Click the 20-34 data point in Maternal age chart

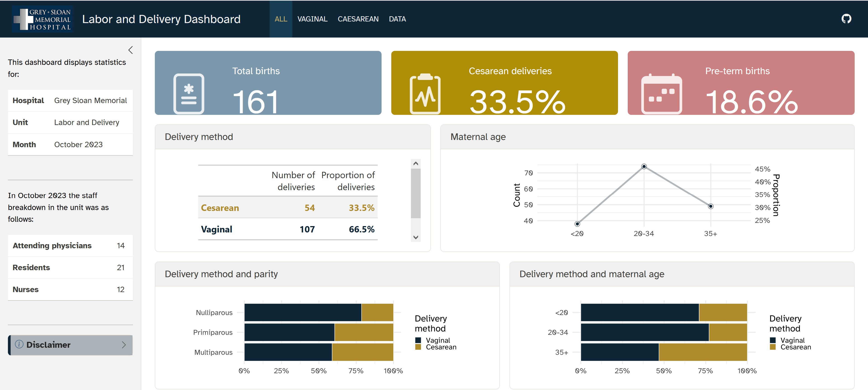(644, 167)
